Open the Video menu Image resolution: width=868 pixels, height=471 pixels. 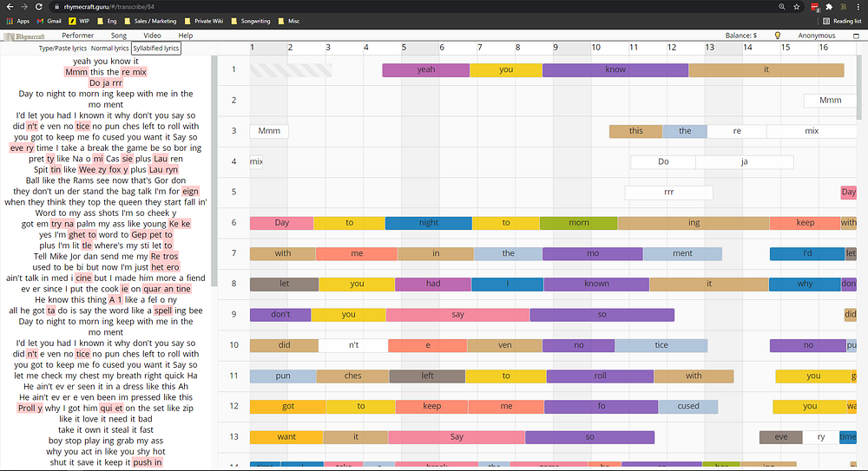click(152, 36)
